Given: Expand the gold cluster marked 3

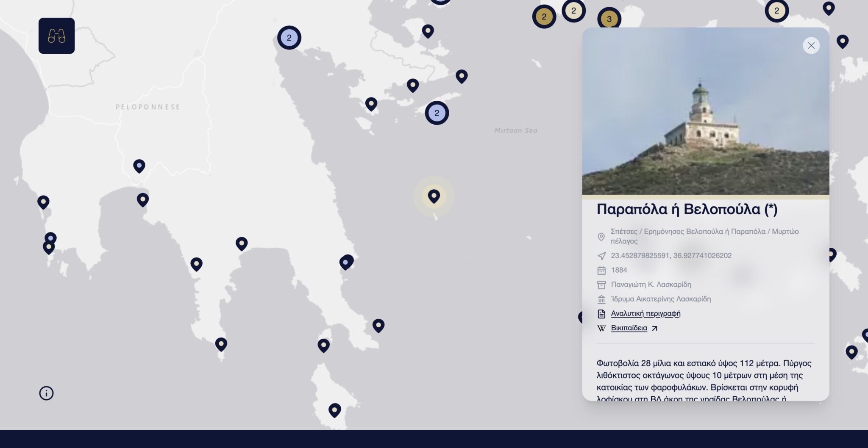Looking at the screenshot, I should (x=609, y=19).
